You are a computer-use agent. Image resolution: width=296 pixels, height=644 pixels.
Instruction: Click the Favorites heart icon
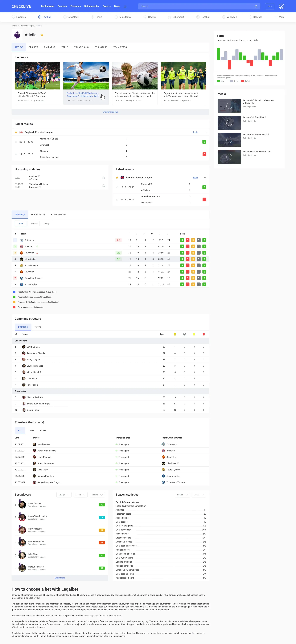pos(13,17)
